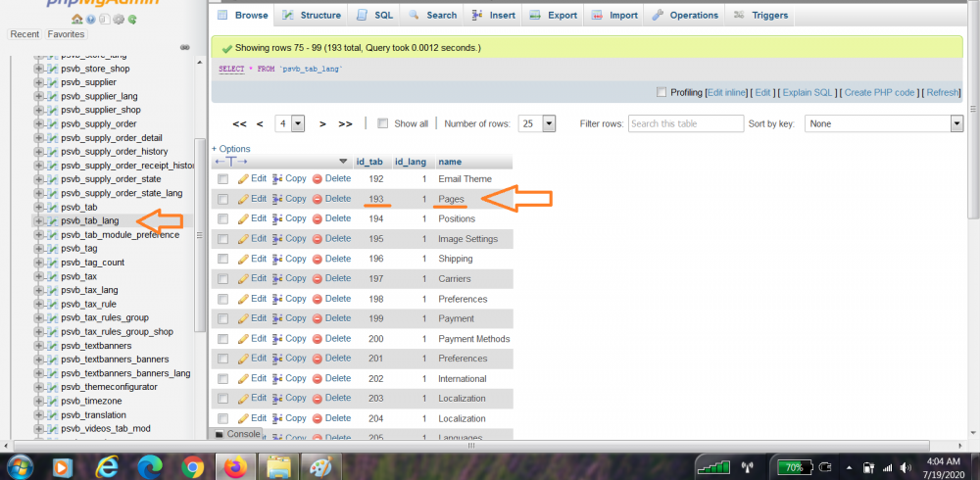Viewport: 980px width, 480px height.
Task: Expand psvb_timezone tree node
Action: click(39, 401)
